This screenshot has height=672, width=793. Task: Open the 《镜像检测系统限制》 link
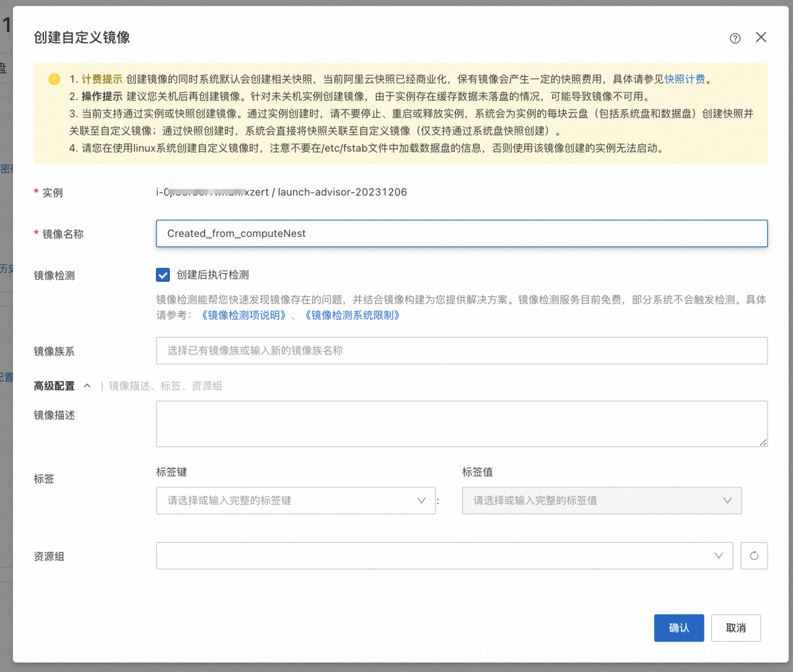352,315
